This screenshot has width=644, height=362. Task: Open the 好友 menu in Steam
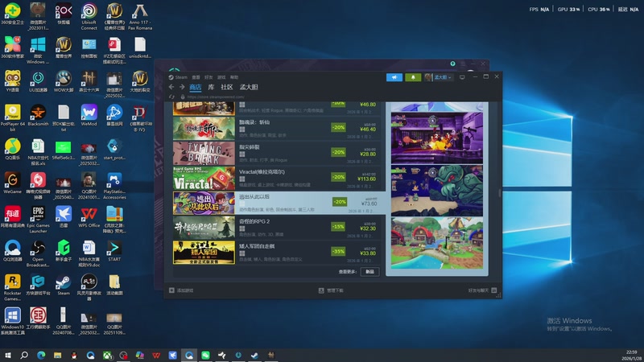(208, 77)
